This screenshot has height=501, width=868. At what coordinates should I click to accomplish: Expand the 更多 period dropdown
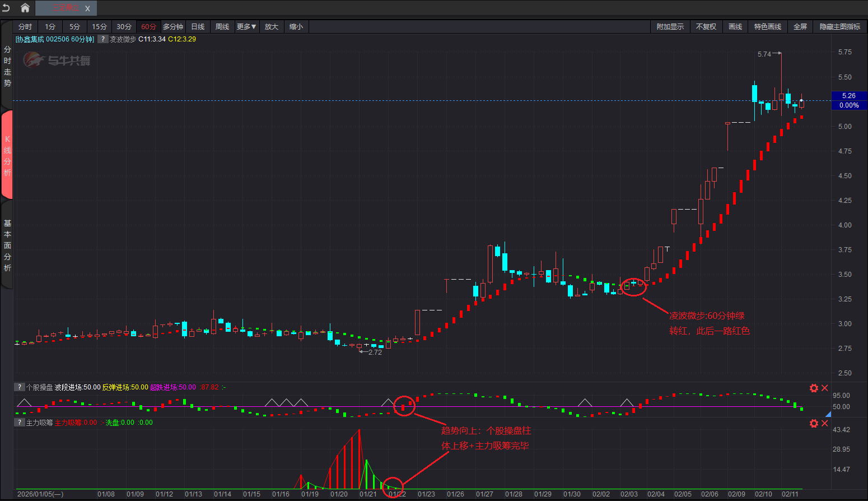click(x=246, y=27)
